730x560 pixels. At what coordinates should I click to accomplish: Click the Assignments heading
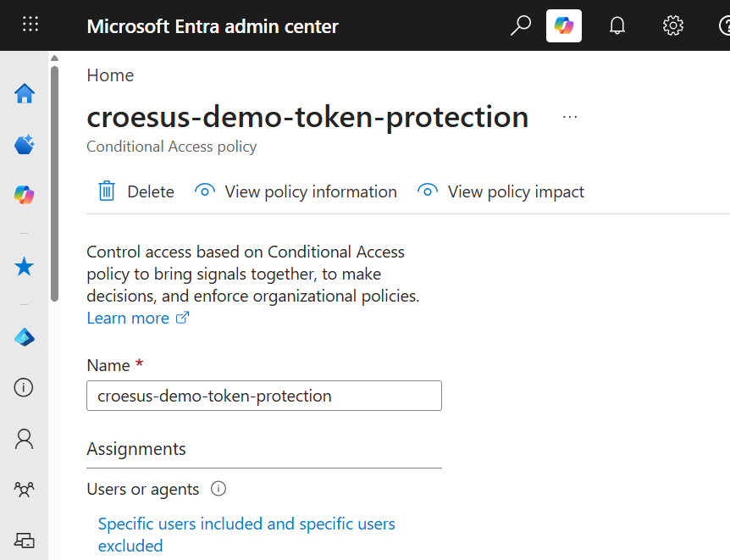tap(136, 449)
